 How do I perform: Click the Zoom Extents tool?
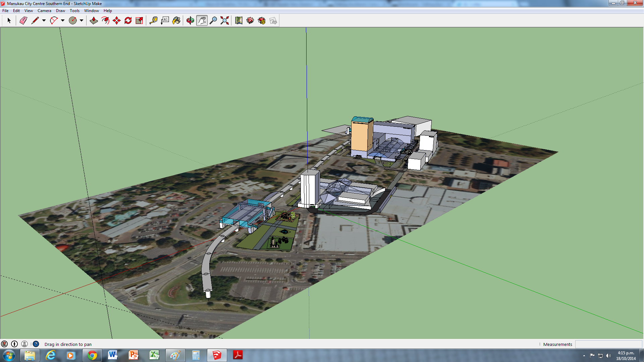click(x=225, y=21)
